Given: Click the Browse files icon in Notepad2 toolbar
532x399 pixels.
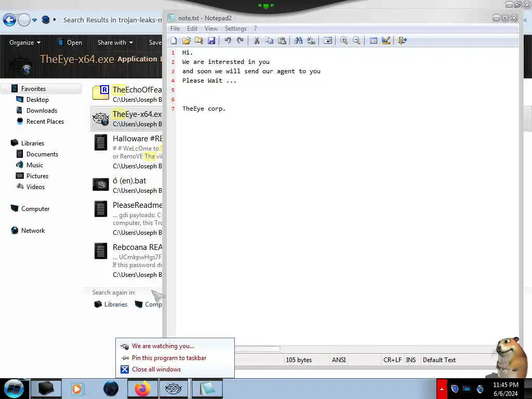Looking at the screenshot, I should pyautogui.click(x=199, y=41).
